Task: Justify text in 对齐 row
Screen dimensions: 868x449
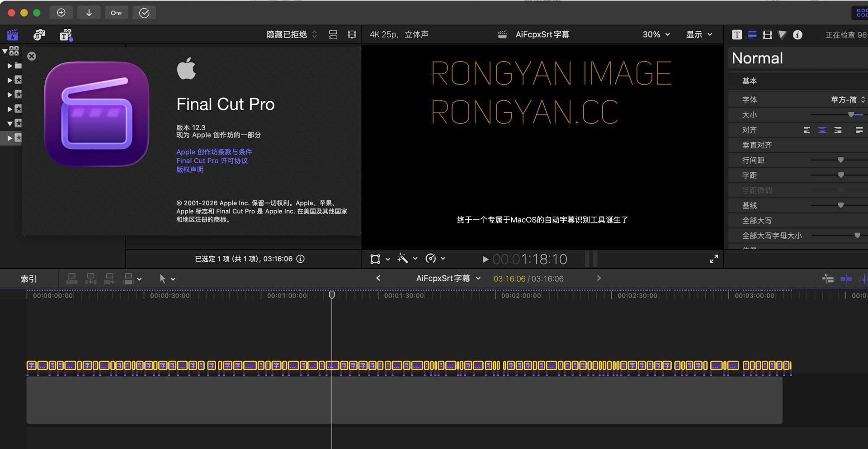Action: pyautogui.click(x=859, y=130)
